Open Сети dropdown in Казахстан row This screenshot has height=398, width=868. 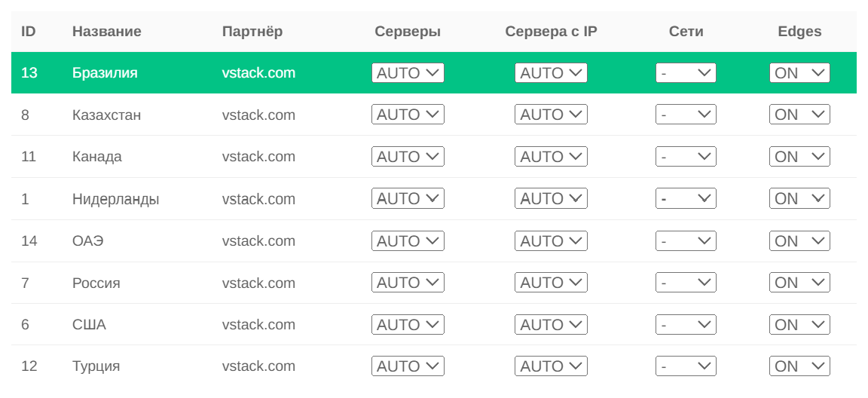click(x=686, y=115)
